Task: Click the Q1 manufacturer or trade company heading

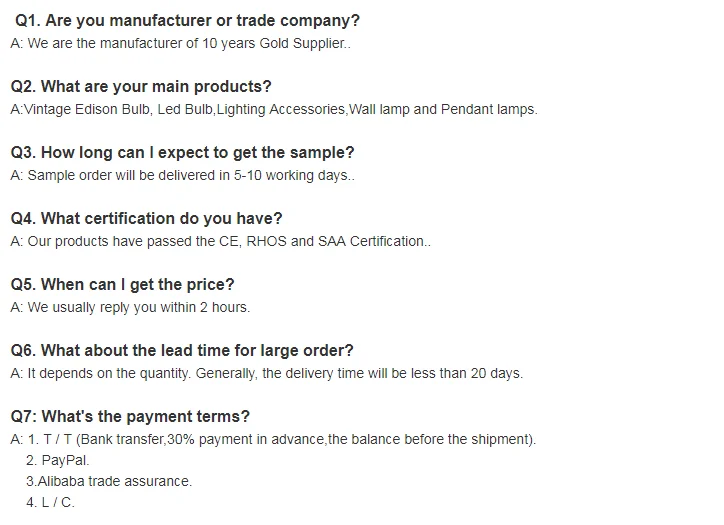Action: pyautogui.click(x=187, y=21)
